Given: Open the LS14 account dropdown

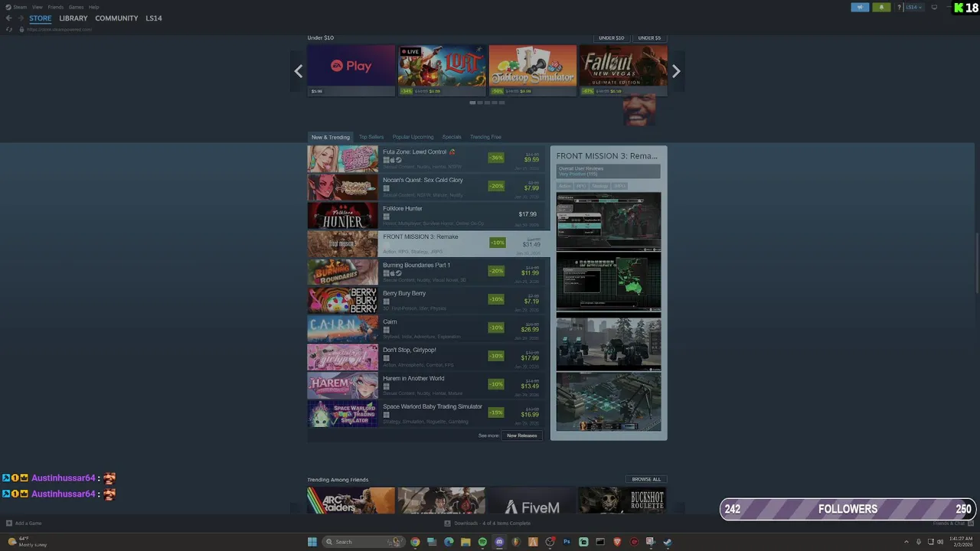Looking at the screenshot, I should coord(914,7).
